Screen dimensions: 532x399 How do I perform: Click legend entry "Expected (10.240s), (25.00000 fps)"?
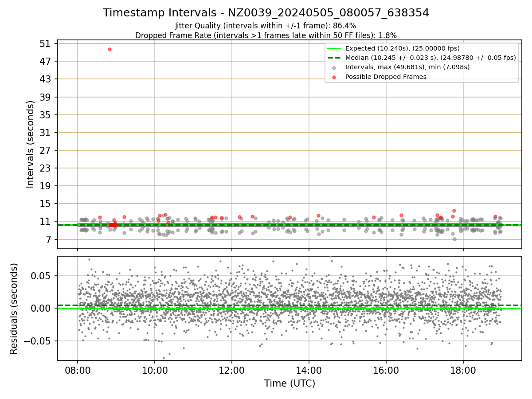403,48
